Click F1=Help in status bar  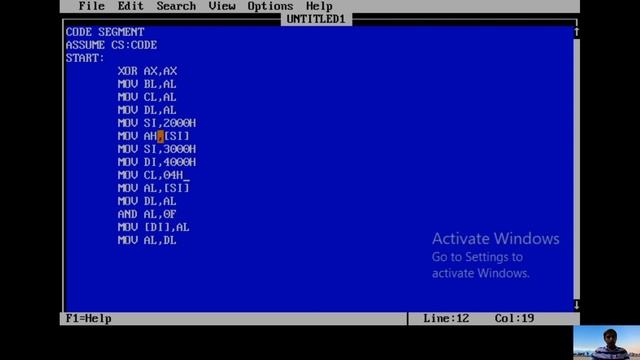89,318
